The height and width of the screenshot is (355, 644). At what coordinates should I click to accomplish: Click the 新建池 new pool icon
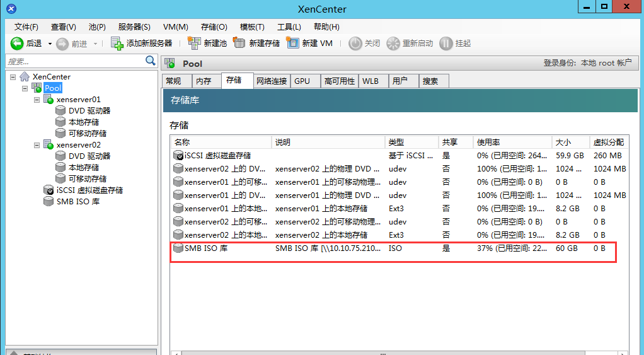(x=194, y=43)
